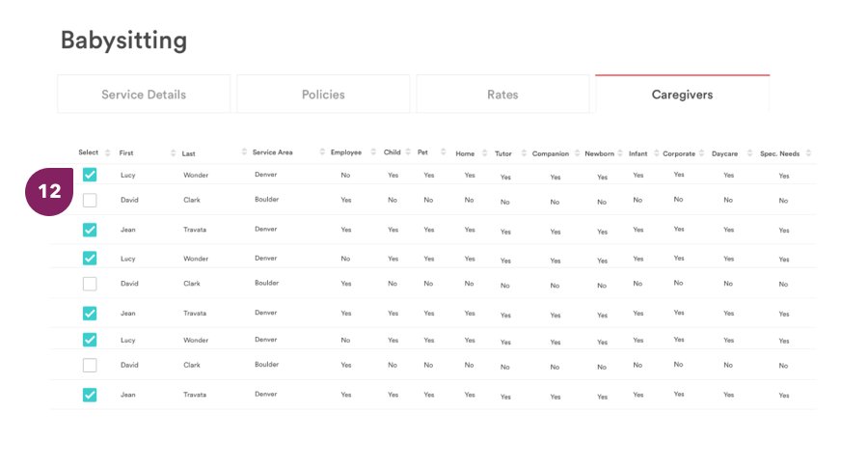Click Wonder in the topmost table row
The height and width of the screenshot is (467, 868).
(x=196, y=175)
